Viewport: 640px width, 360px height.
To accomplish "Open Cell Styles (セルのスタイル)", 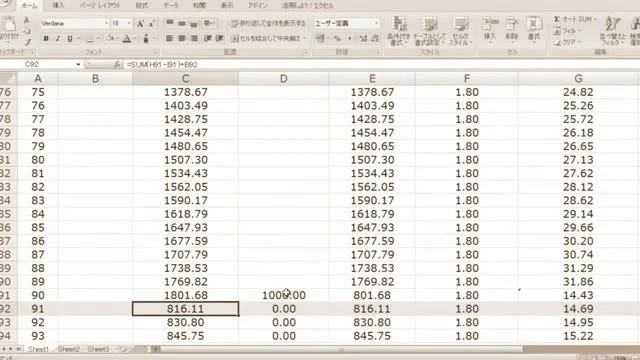I will 461,31.
